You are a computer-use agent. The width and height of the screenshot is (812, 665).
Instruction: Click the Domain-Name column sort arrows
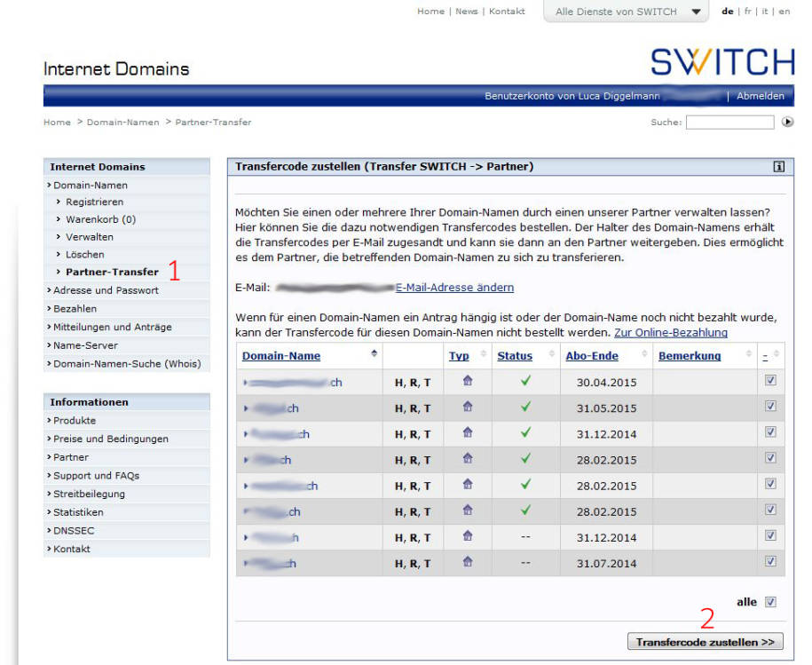[374, 355]
